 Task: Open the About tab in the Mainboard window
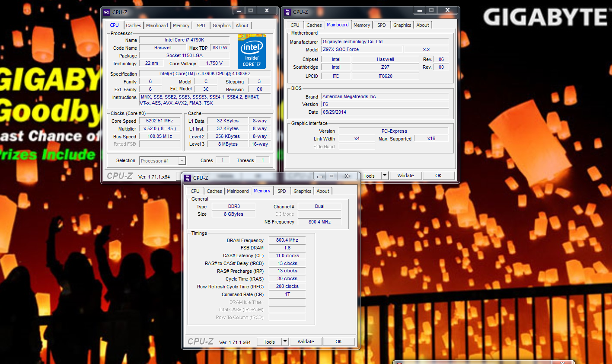pyautogui.click(x=423, y=25)
